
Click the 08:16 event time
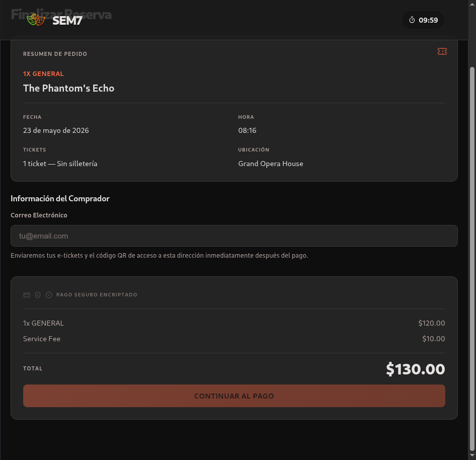click(x=247, y=130)
